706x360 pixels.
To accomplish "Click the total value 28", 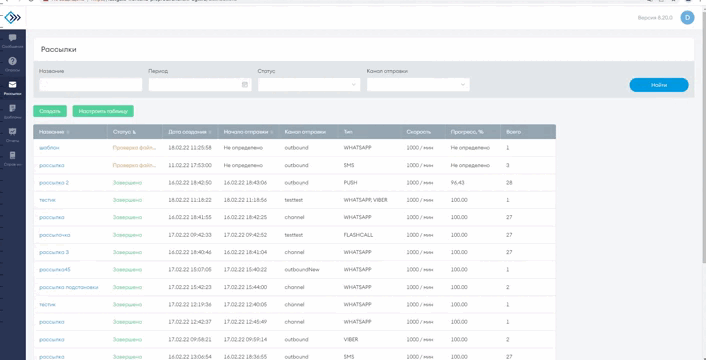I will (x=509, y=183).
